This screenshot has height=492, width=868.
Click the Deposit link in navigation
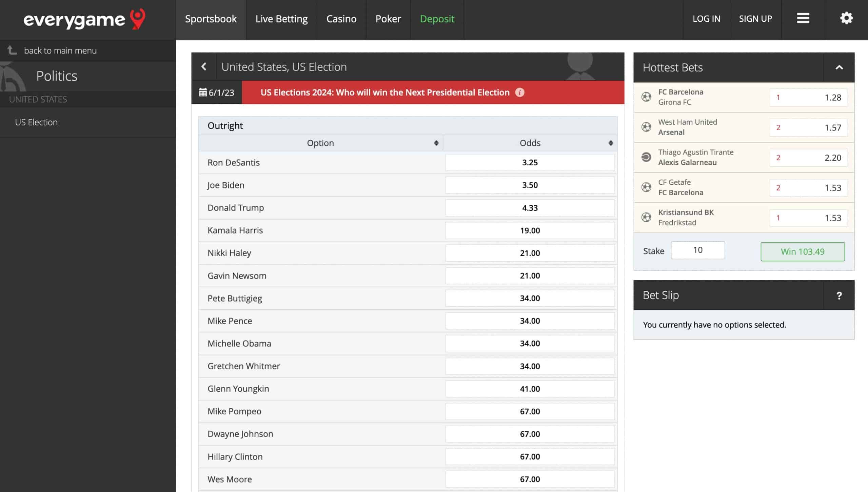click(437, 18)
